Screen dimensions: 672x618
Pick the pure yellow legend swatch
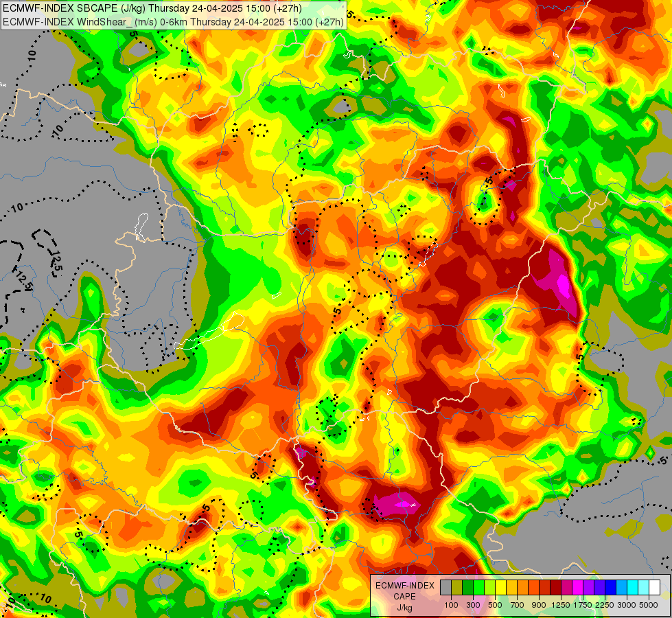501,588
